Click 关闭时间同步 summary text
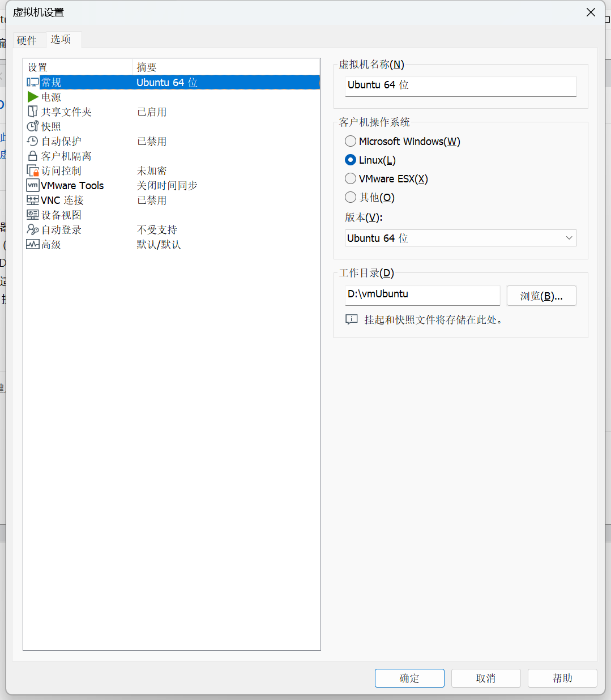This screenshot has width=611, height=700. point(167,186)
